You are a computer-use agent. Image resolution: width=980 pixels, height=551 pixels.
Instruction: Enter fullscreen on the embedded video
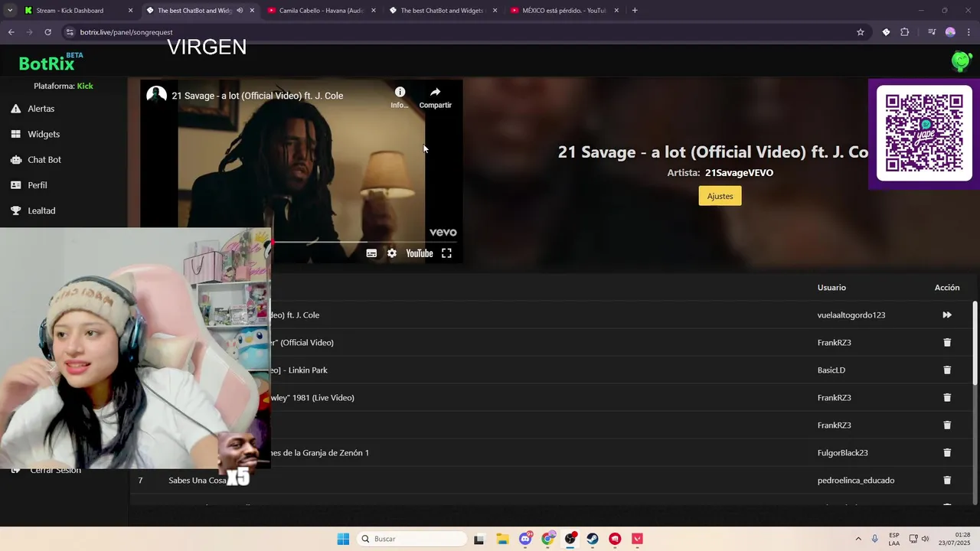(446, 253)
